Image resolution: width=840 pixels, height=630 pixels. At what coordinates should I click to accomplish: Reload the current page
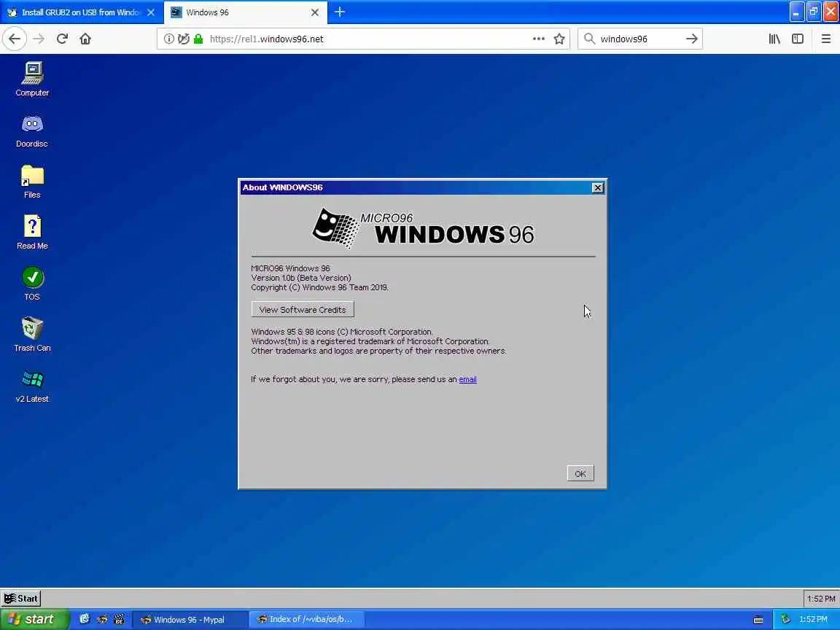(x=62, y=39)
